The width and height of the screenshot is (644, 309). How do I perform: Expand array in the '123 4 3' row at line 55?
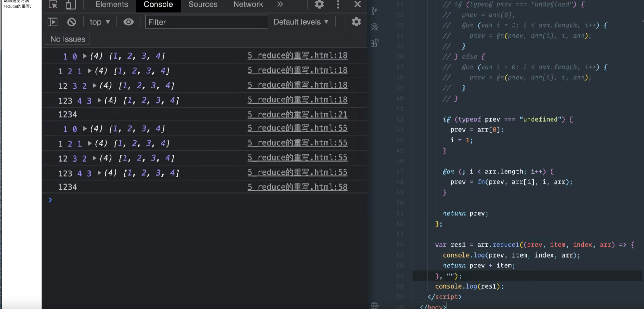point(99,173)
